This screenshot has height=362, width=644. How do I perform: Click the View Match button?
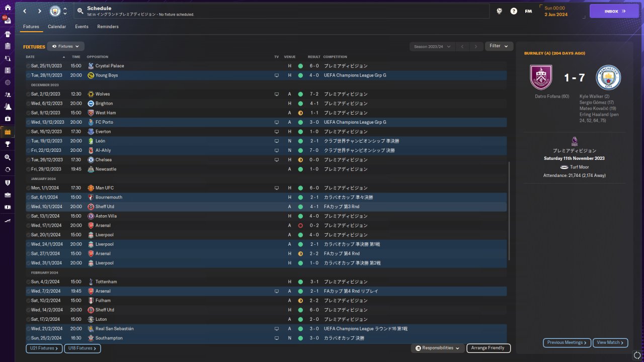tap(610, 343)
